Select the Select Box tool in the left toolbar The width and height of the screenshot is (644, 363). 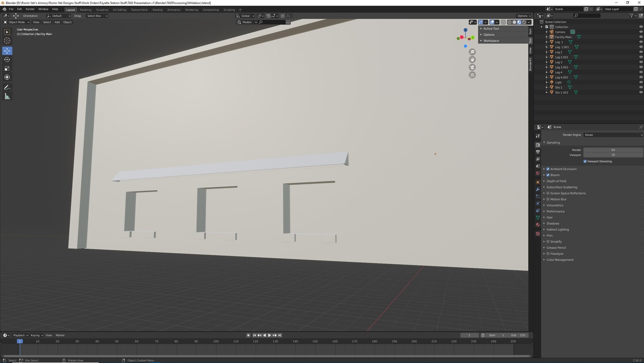point(7,32)
